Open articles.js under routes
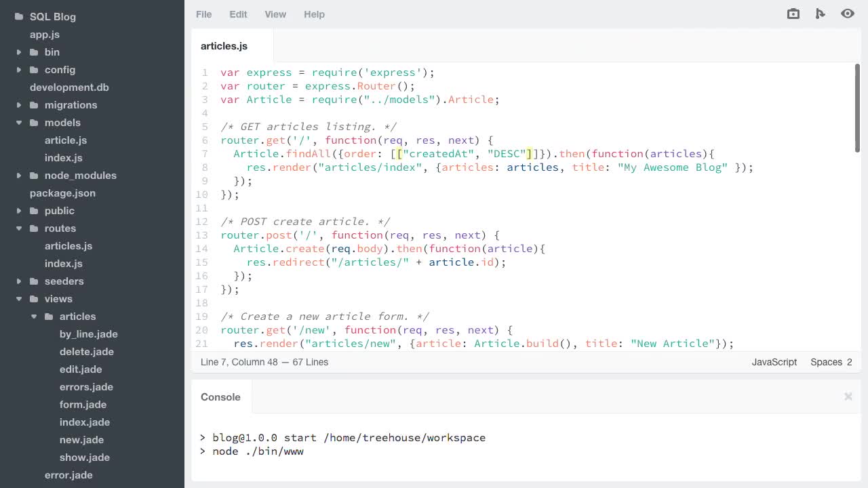Viewport: 868px width, 488px height. [x=68, y=246]
